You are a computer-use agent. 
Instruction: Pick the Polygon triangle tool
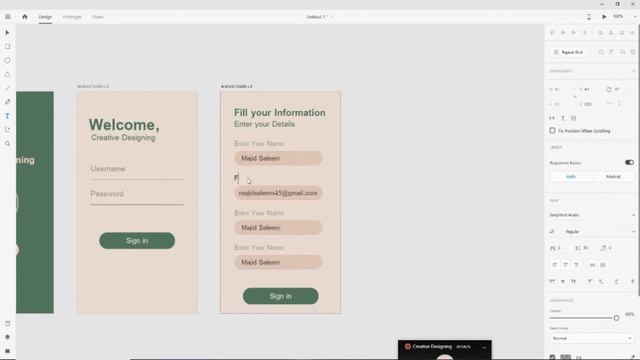click(7, 74)
